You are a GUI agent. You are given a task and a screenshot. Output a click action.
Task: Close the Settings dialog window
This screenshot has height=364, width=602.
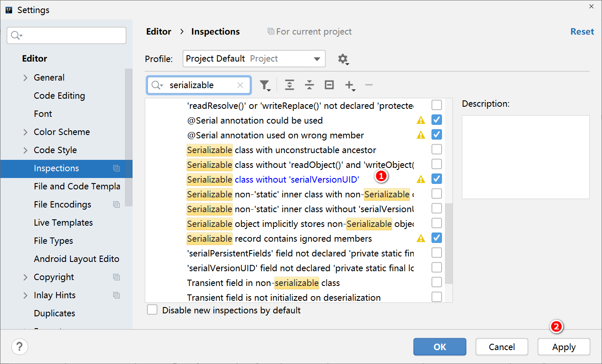(592, 6)
